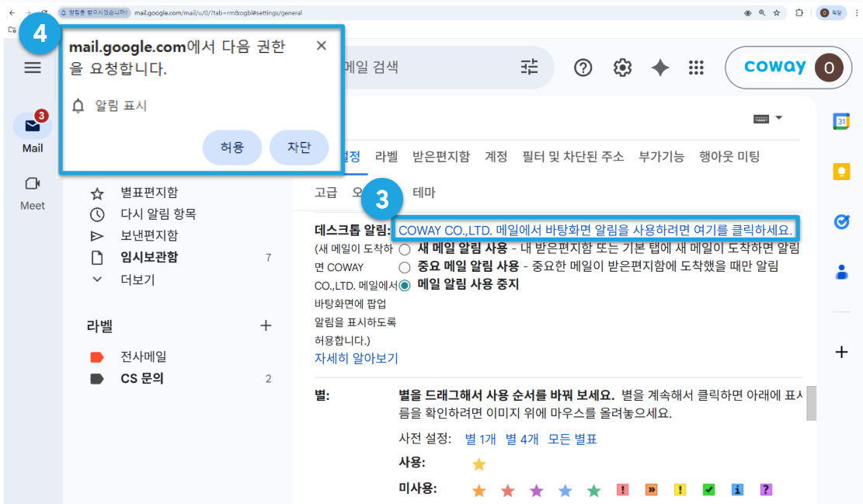Open the Meet video icon
863x504 pixels.
pos(33,183)
